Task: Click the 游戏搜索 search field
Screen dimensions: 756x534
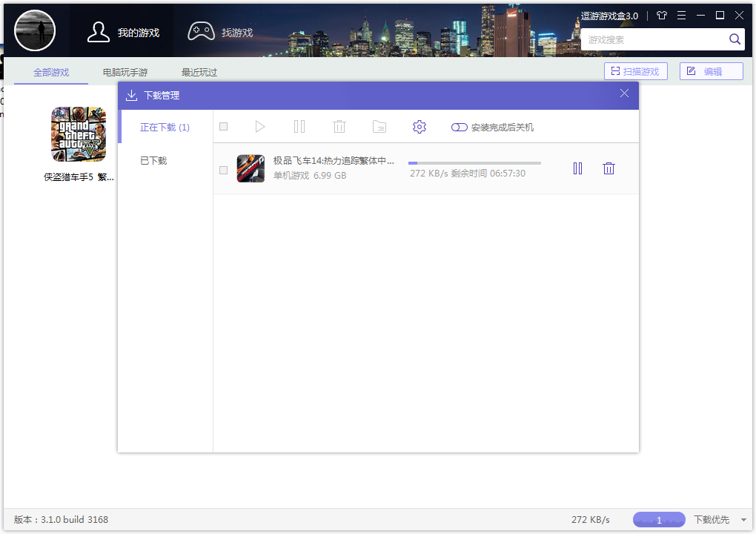Action: tap(654, 39)
